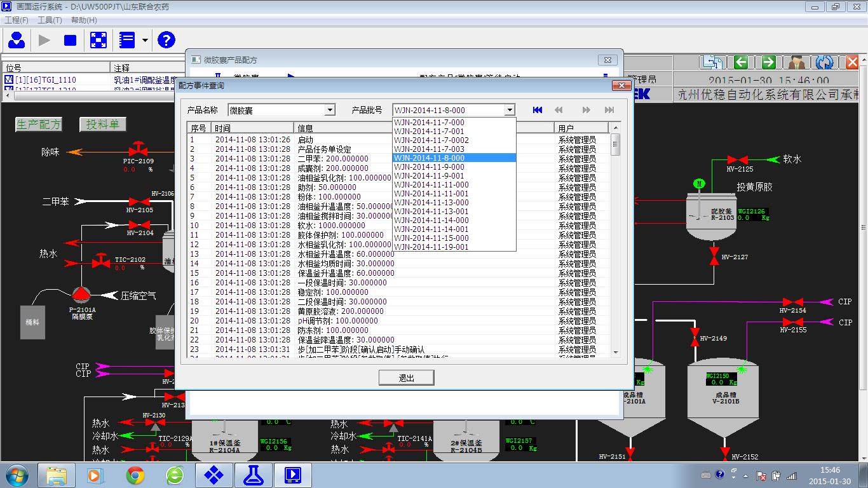Viewport: 868px width, 488px height.
Task: Choose batch WJN-2014-11-19-001 in dropdown
Action: [x=431, y=247]
